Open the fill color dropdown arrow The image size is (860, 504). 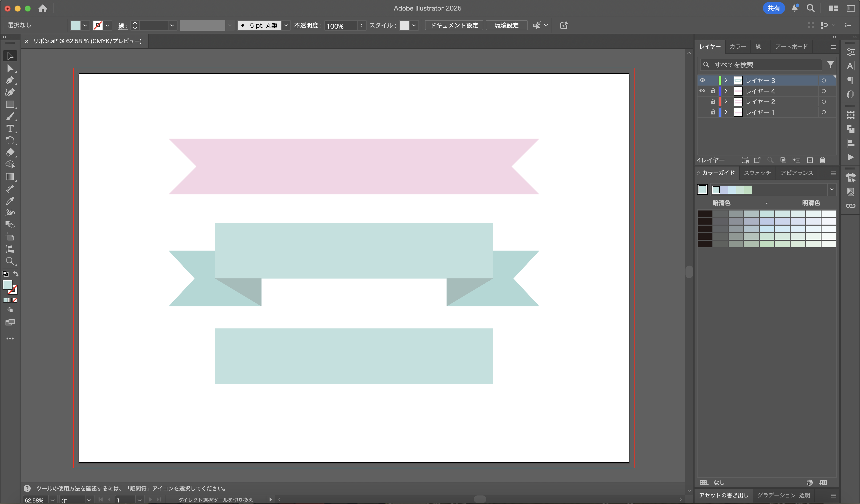tap(85, 25)
